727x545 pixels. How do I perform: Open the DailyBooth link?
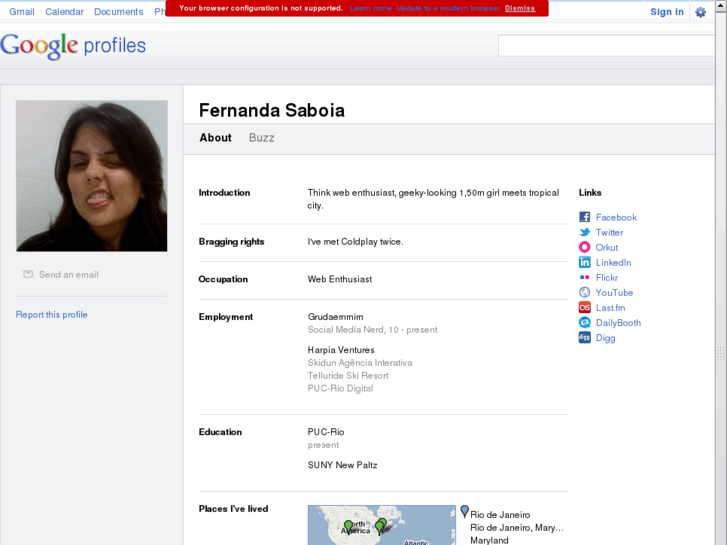619,323
